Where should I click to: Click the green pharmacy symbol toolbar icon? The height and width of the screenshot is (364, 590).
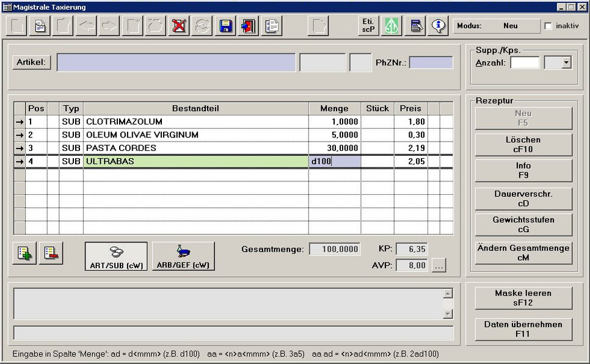(391, 26)
